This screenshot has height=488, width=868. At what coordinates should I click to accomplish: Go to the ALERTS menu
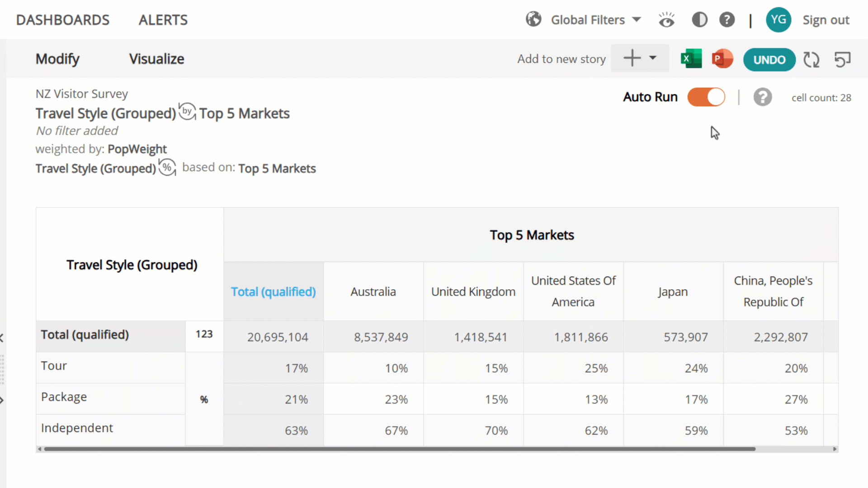(x=163, y=20)
